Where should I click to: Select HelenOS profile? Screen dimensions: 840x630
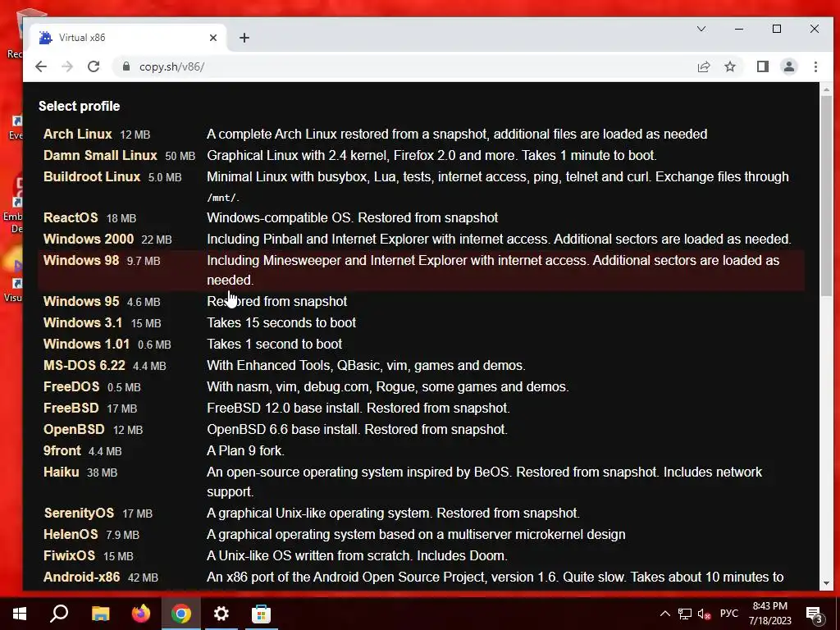tap(71, 535)
